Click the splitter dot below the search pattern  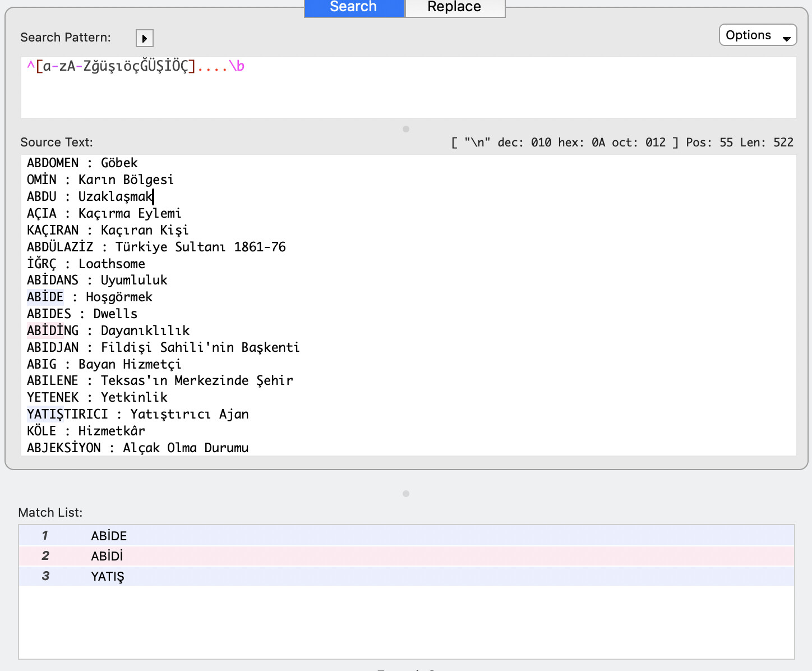(406, 129)
